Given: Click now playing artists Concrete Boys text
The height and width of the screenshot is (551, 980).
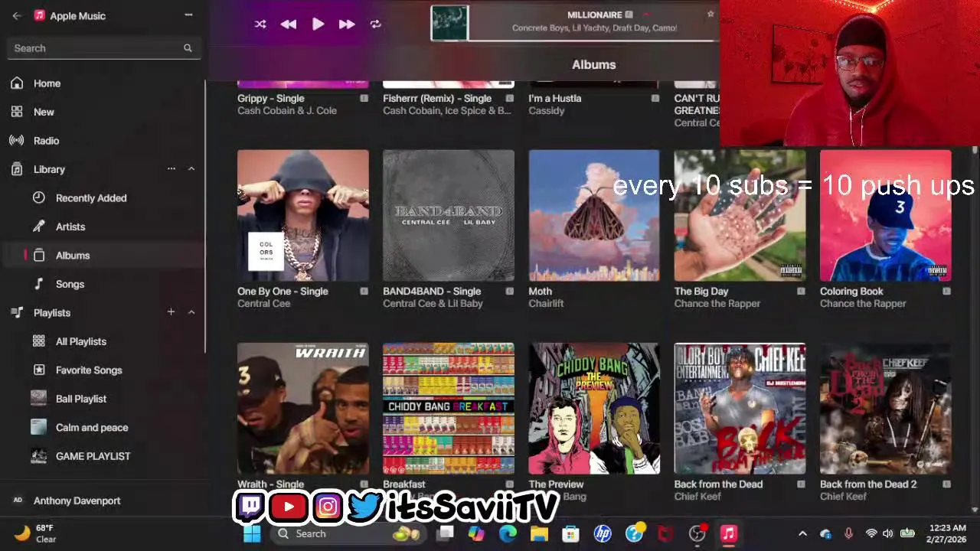Looking at the screenshot, I should pos(594,28).
